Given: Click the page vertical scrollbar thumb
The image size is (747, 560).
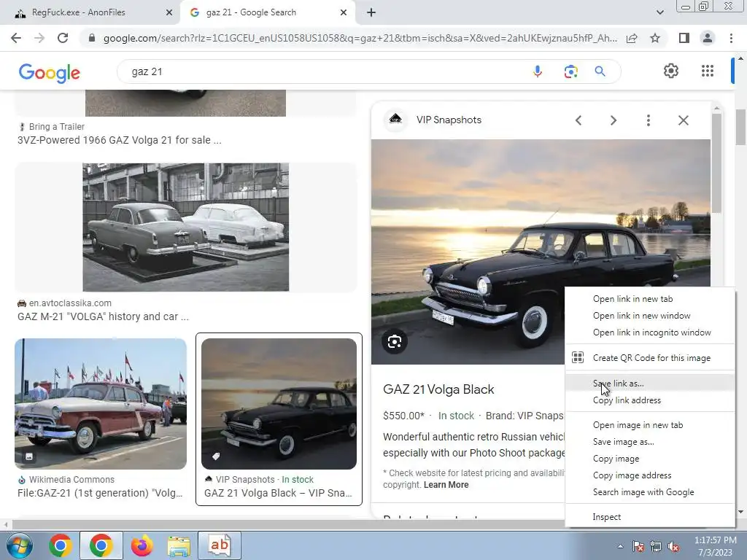Looking at the screenshot, I should [740, 127].
